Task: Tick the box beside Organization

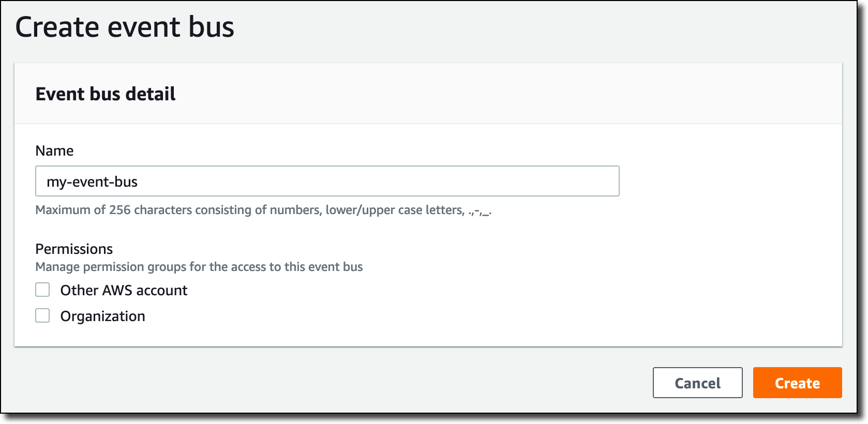Action: pyautogui.click(x=42, y=315)
